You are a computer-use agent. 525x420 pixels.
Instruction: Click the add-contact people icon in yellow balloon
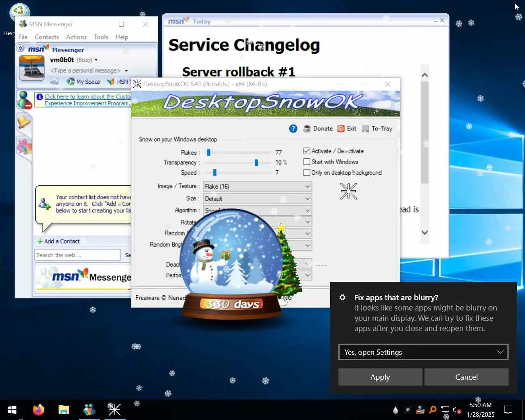[44, 203]
